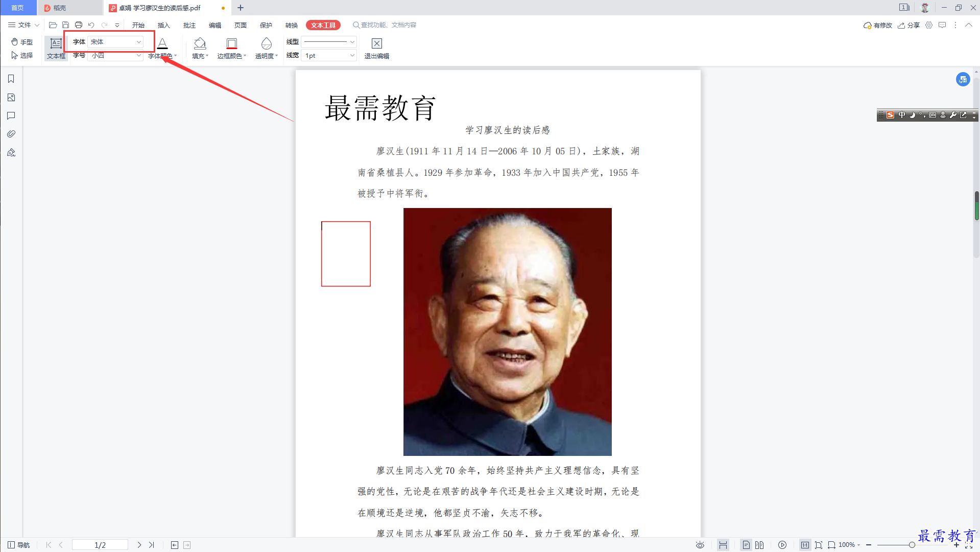Expand the 边框颜色 dropdown arrow
980x552 pixels.
click(x=245, y=56)
